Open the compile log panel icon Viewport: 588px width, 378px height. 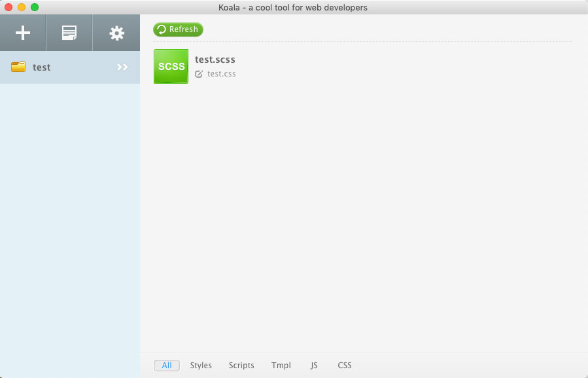pos(69,33)
